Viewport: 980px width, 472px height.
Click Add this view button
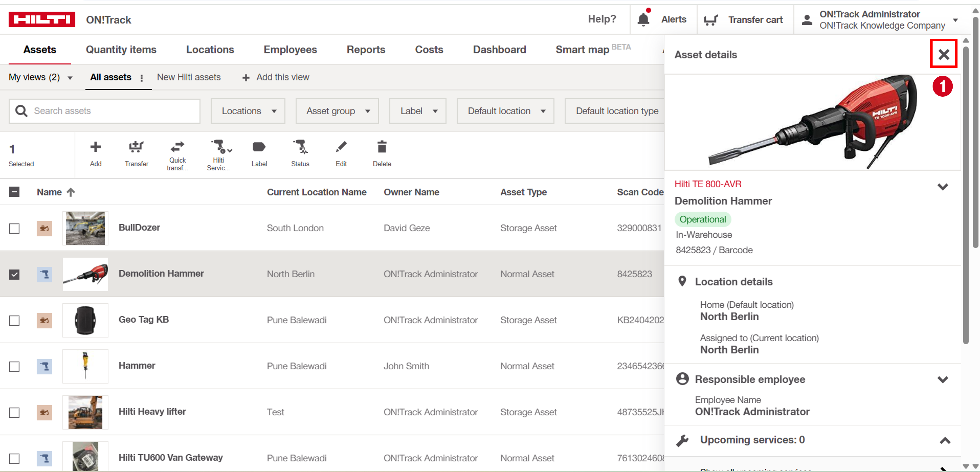pyautogui.click(x=276, y=77)
